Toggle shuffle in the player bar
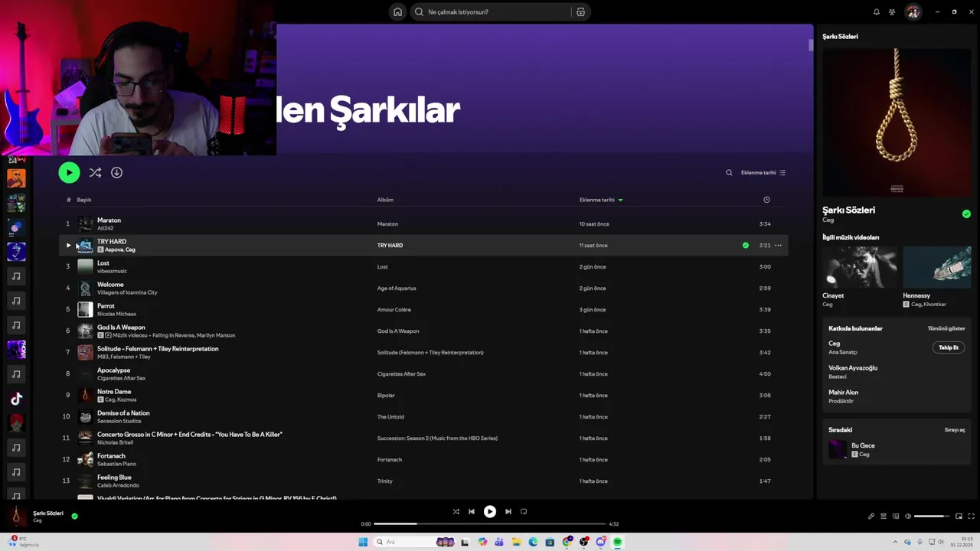The height and width of the screenshot is (551, 980). pyautogui.click(x=456, y=511)
